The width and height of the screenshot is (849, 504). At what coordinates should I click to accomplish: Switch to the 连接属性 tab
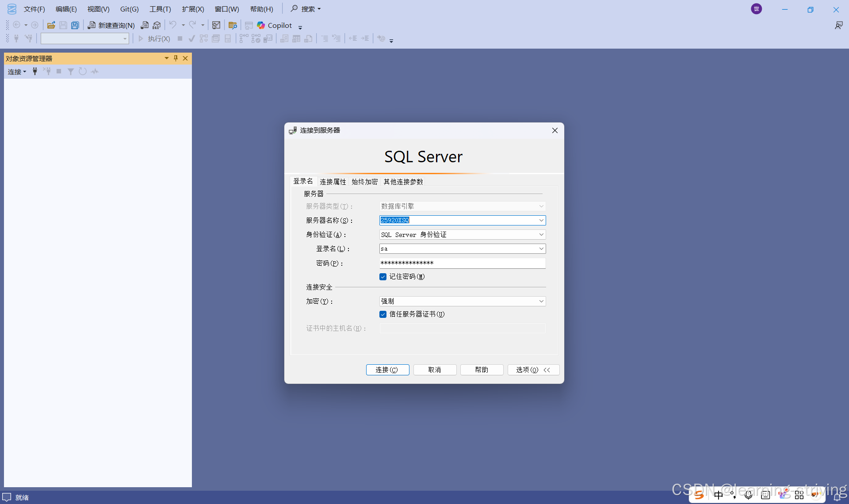point(333,182)
